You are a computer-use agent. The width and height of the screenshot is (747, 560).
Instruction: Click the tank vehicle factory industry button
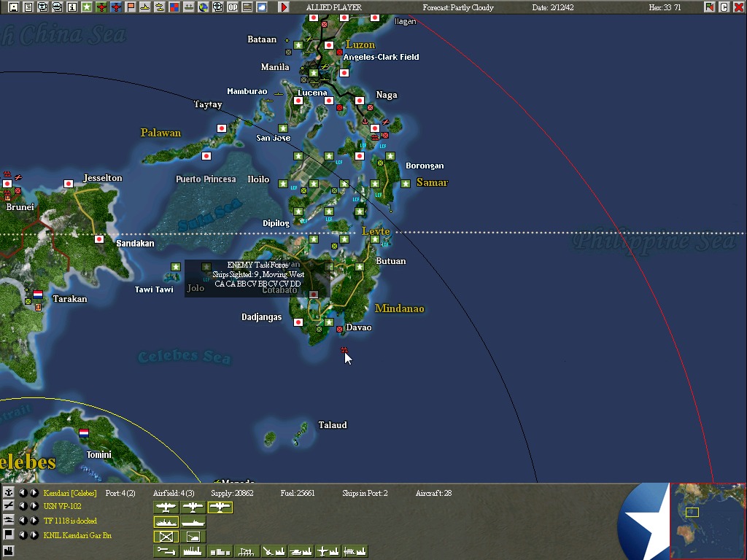click(301, 551)
